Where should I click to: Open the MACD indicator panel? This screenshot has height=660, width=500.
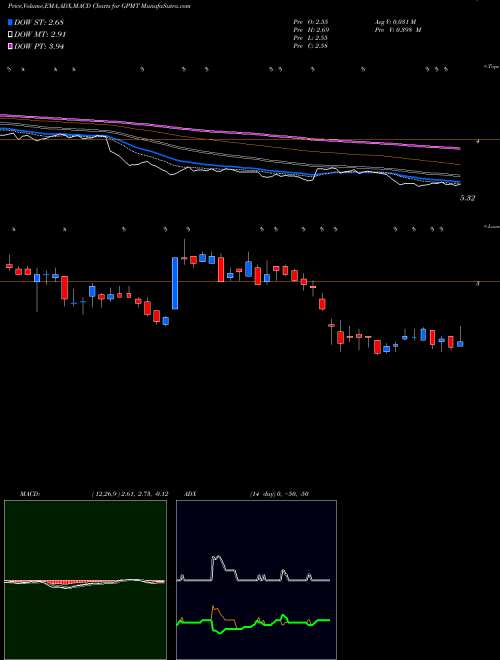click(85, 580)
